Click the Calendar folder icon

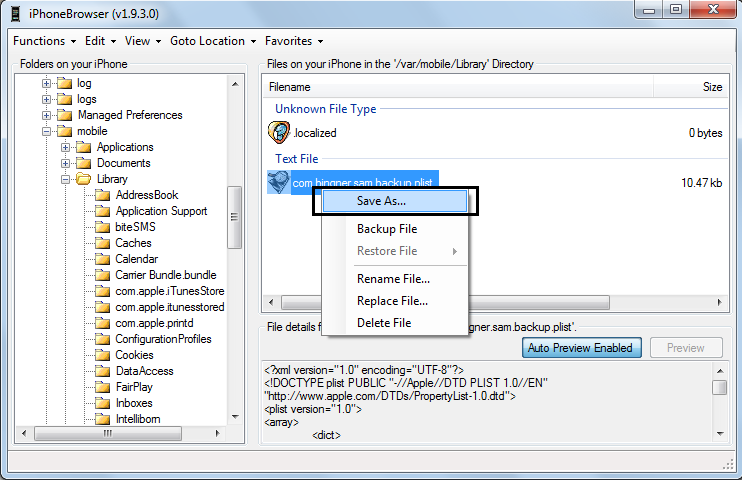click(102, 259)
